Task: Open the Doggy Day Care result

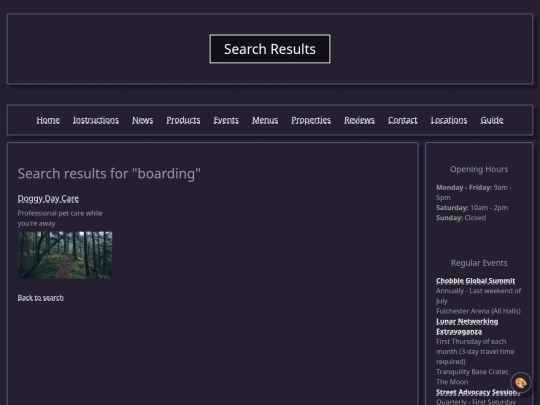Action: click(48, 199)
